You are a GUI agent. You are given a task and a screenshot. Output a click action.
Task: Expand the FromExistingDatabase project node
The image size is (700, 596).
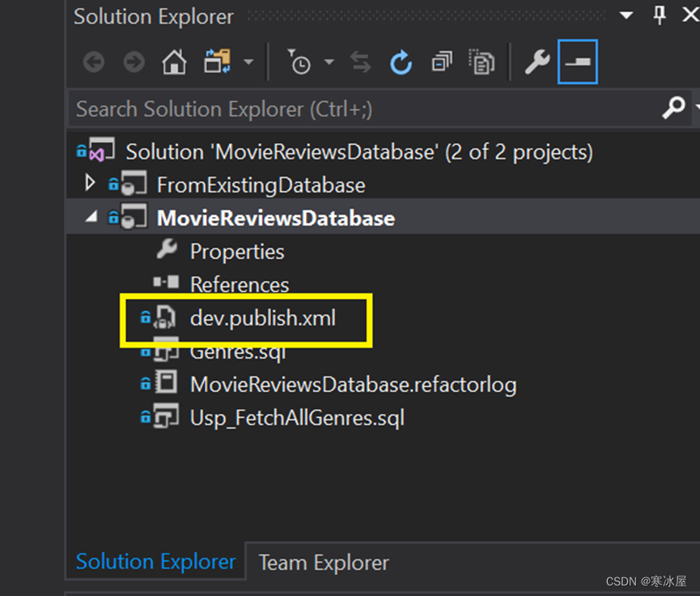(x=89, y=183)
